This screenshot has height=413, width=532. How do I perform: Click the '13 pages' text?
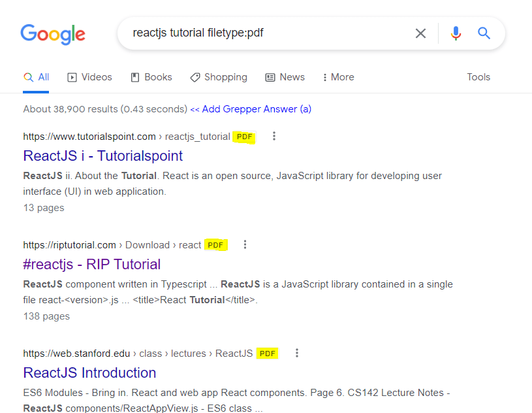tap(44, 208)
